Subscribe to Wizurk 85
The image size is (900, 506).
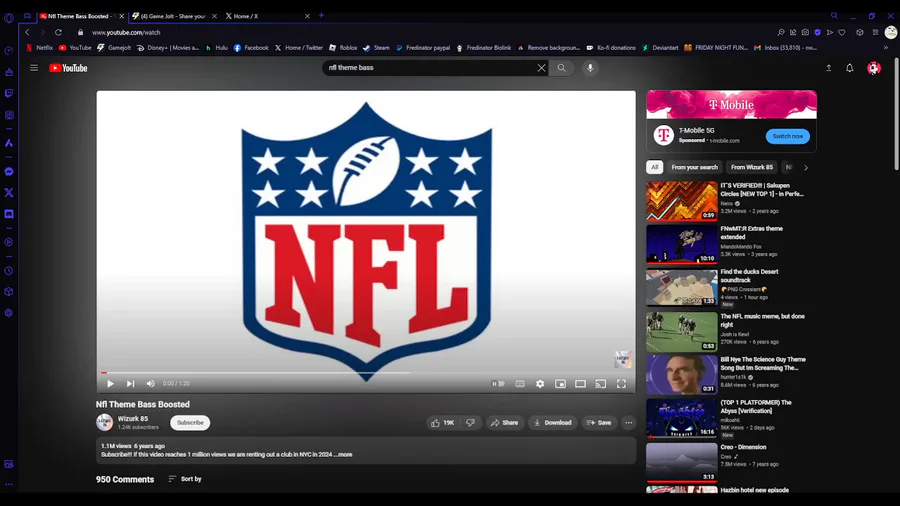190,423
